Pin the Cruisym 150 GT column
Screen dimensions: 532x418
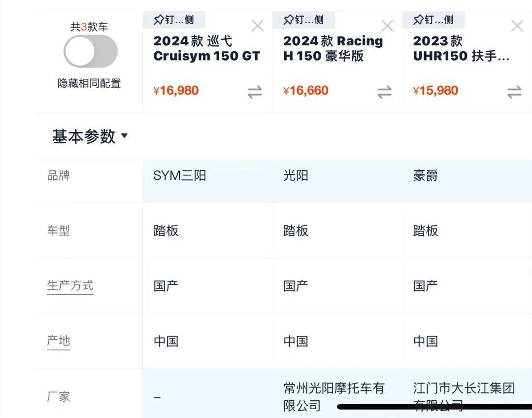tap(174, 20)
